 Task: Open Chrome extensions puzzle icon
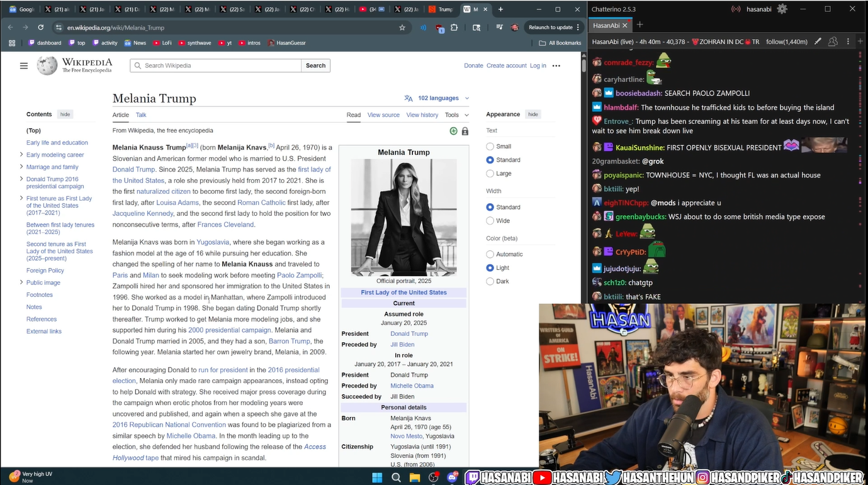[454, 28]
